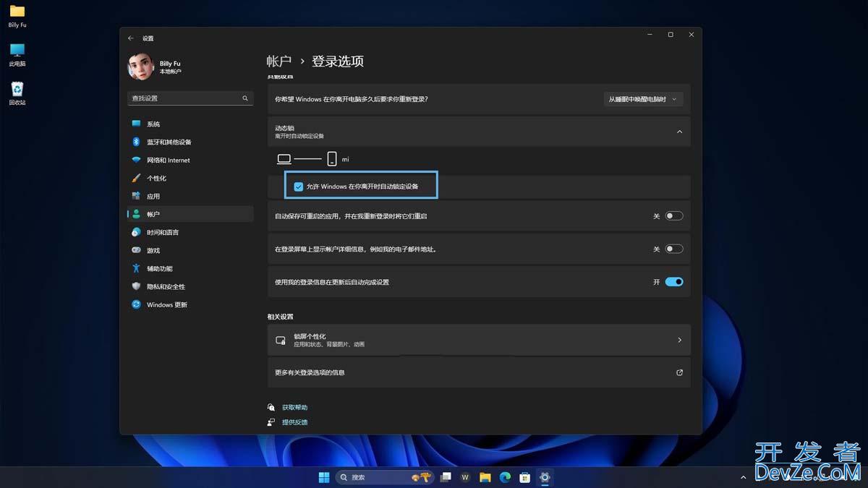Open 辅助功能 settings
The width and height of the screenshot is (868, 488).
(x=190, y=268)
